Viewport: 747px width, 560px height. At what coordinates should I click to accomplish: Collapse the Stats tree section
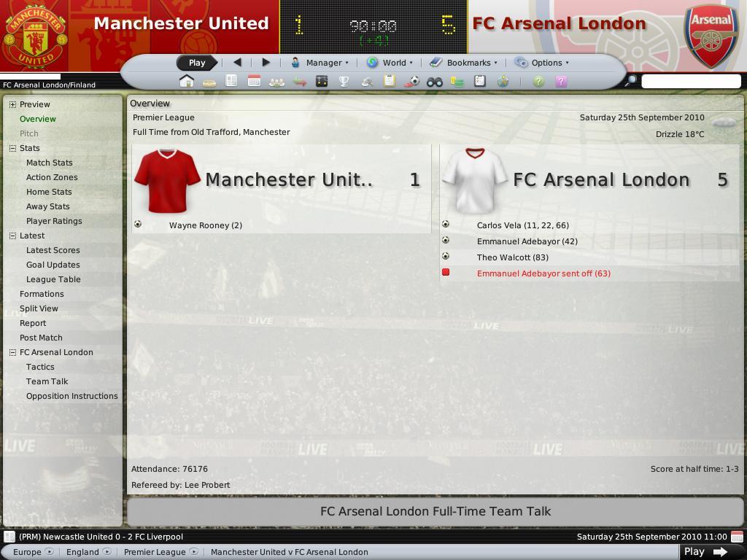coord(13,148)
